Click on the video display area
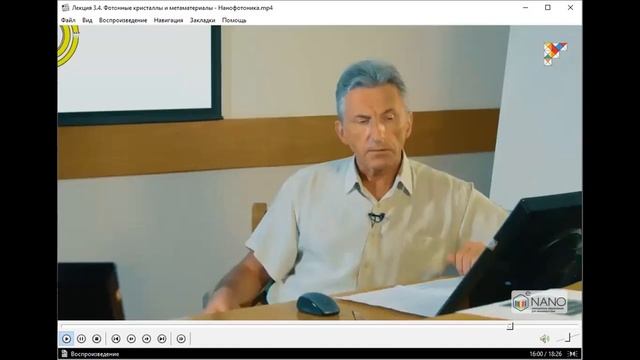Image resolution: width=640 pixels, height=360 pixels. tap(320, 173)
